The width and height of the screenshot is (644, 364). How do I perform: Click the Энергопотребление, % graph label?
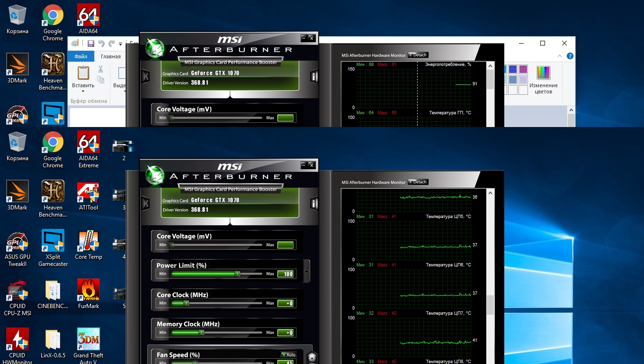coord(448,64)
